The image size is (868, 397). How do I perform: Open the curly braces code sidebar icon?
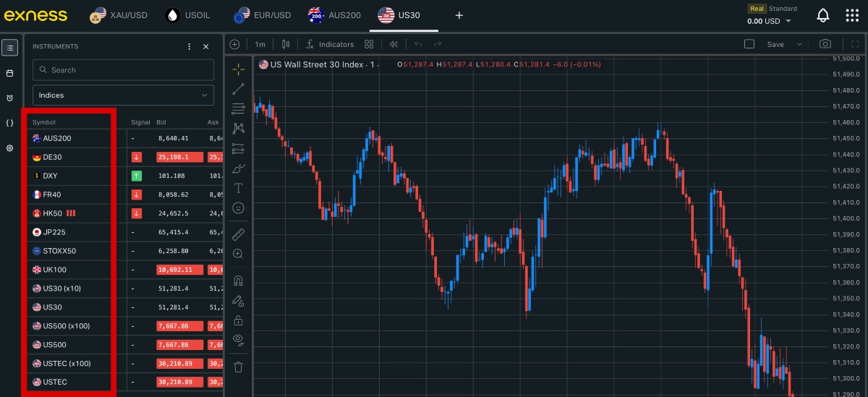coord(9,123)
